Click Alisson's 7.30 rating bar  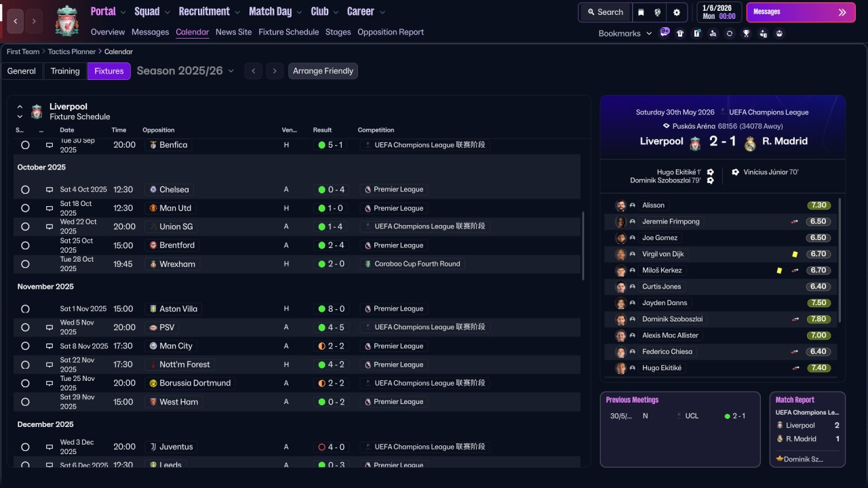[819, 205]
